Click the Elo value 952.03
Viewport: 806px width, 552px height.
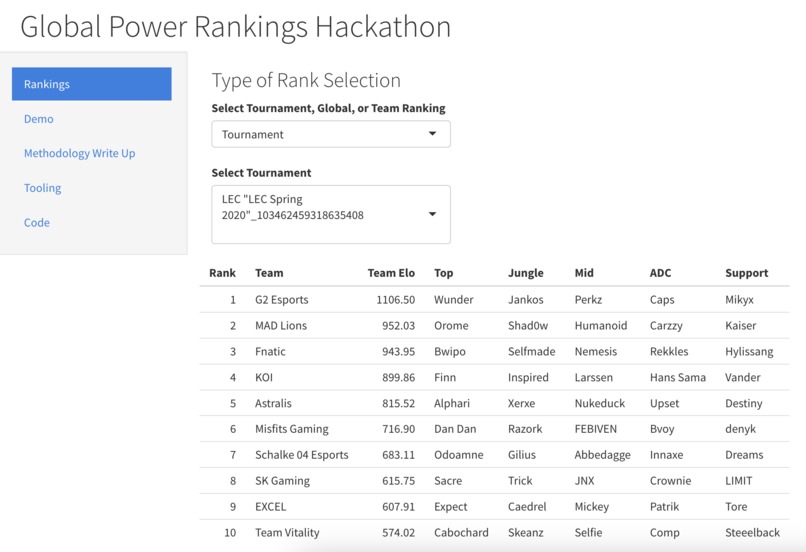(398, 325)
